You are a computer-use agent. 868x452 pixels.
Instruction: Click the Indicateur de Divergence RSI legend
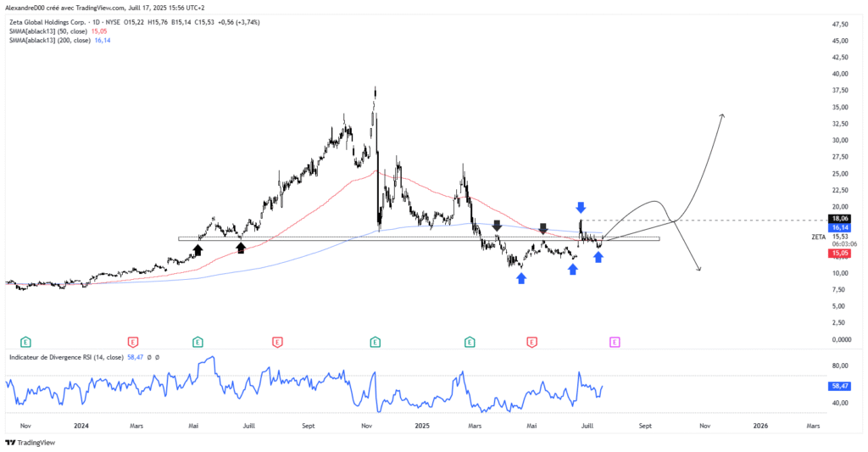(66, 357)
